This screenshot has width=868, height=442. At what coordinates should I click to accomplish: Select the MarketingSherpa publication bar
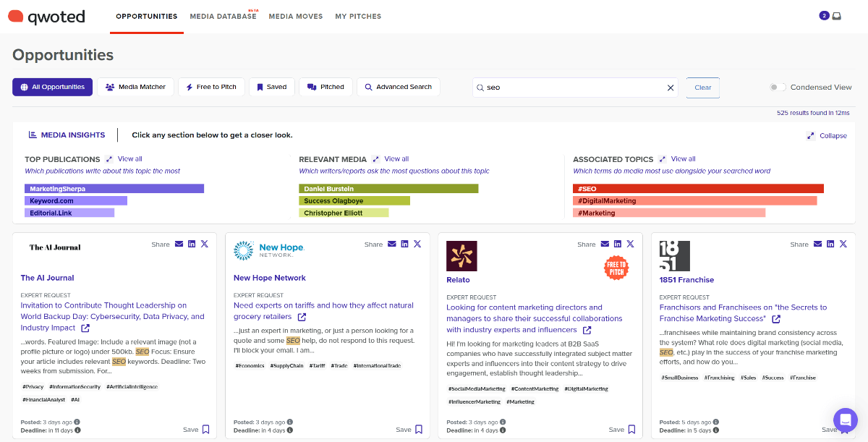[x=114, y=189]
